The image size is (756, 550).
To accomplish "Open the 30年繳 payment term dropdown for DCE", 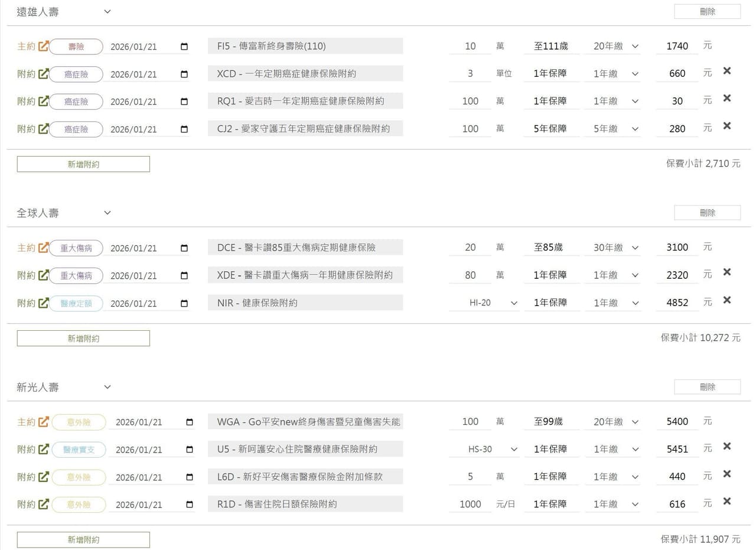I will (614, 248).
